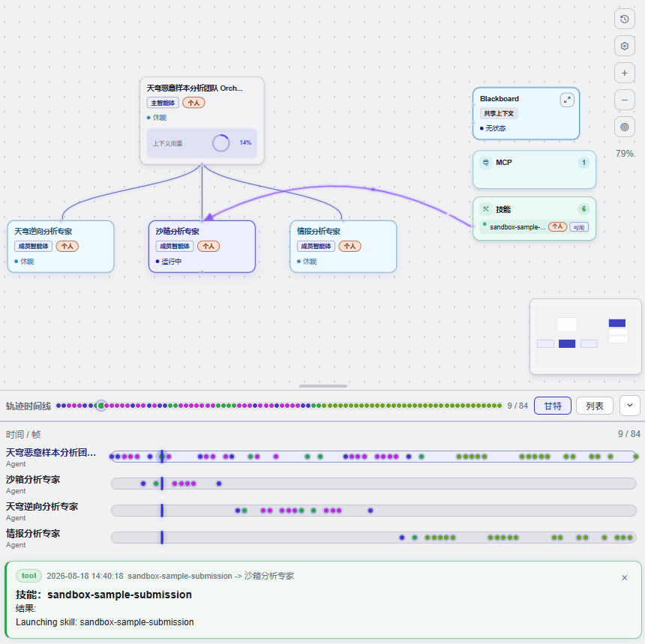The height and width of the screenshot is (644, 645).
Task: Switch timeline to 甘特 view
Action: tap(553, 406)
